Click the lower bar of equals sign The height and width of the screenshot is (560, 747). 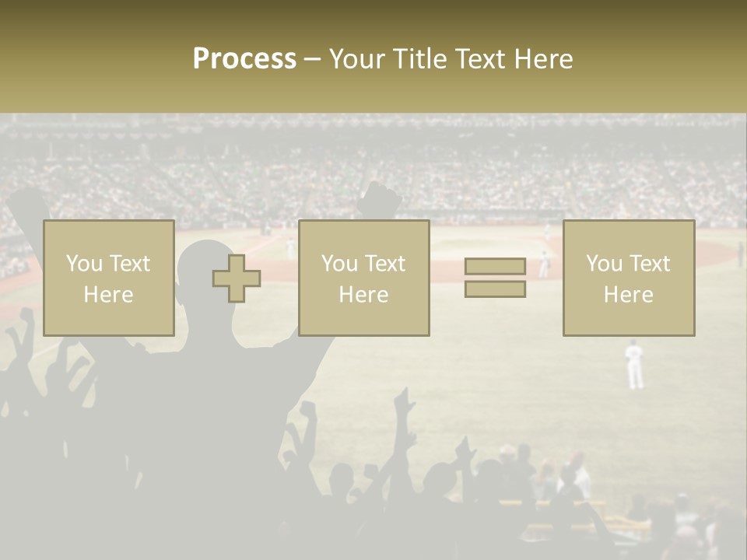point(495,289)
